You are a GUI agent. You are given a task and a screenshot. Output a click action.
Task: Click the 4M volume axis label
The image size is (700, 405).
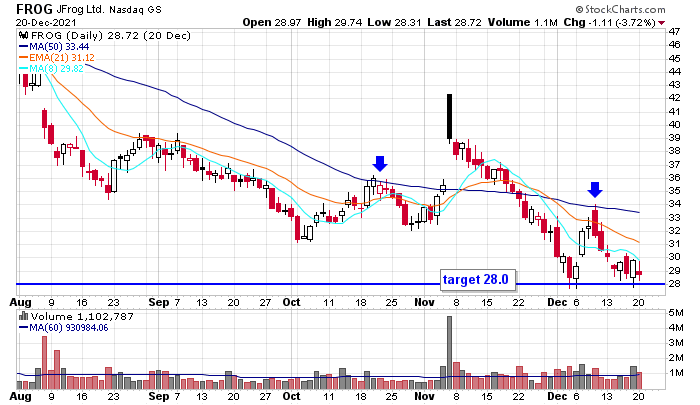[676, 328]
